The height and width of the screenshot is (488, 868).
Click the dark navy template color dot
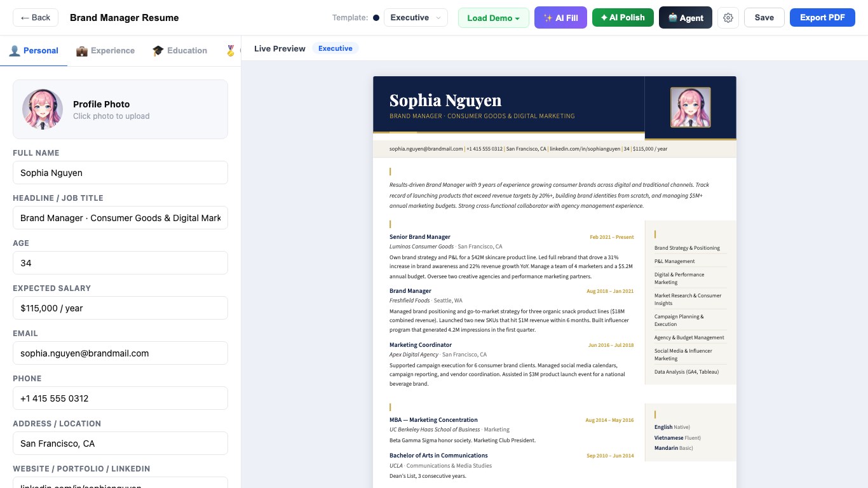376,18
